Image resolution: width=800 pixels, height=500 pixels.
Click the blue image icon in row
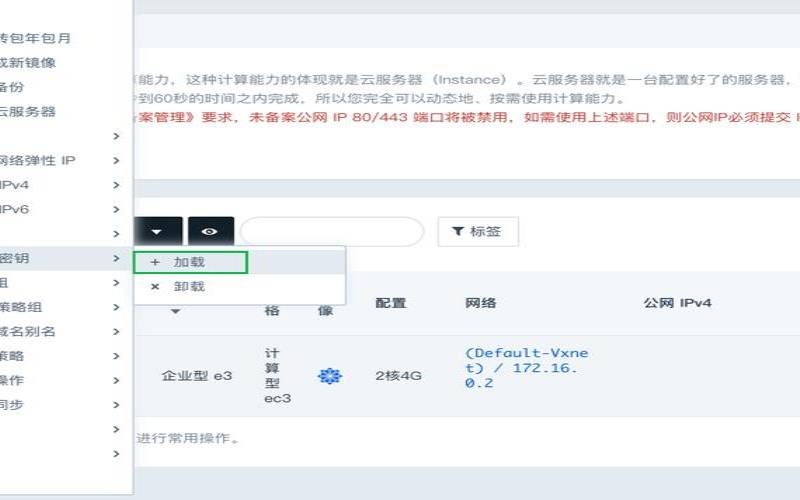[x=330, y=376]
